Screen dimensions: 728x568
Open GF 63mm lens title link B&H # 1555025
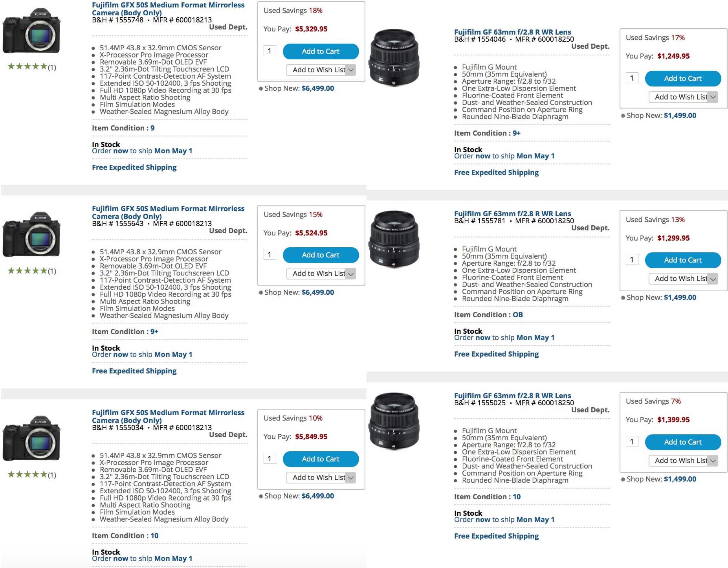point(512,395)
